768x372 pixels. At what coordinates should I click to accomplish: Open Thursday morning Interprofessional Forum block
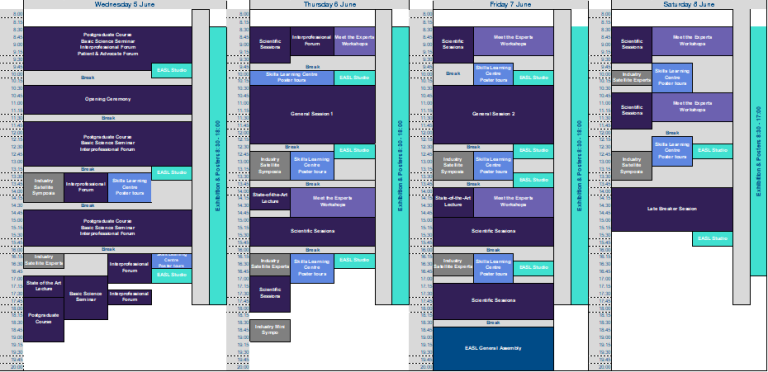tap(312, 41)
